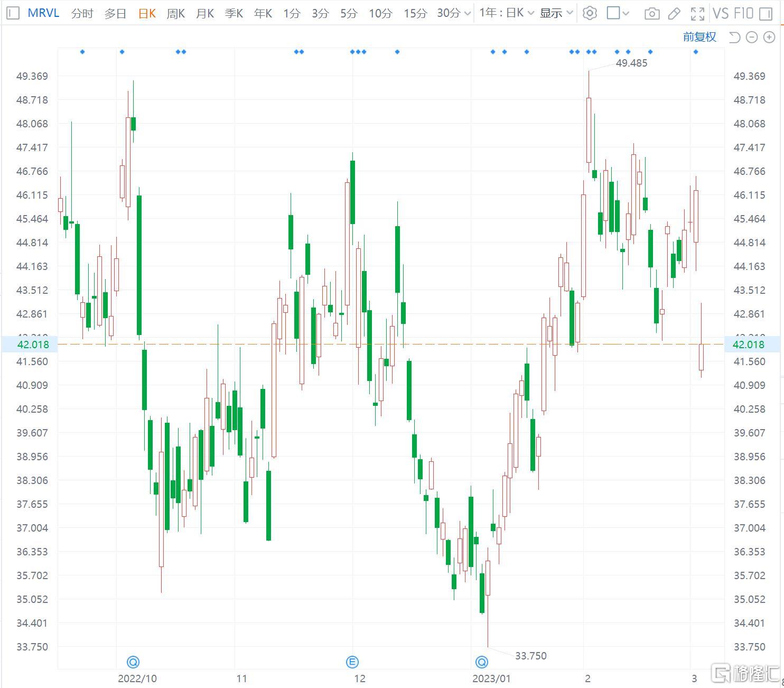
Task: Switch to 多日 multi-day view
Action: (x=115, y=13)
